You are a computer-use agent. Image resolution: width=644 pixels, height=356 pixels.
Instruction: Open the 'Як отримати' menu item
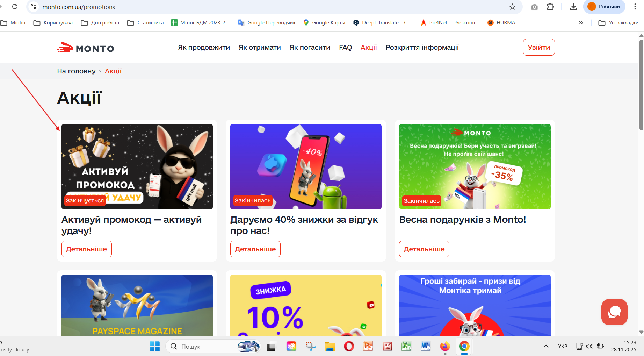click(x=260, y=48)
